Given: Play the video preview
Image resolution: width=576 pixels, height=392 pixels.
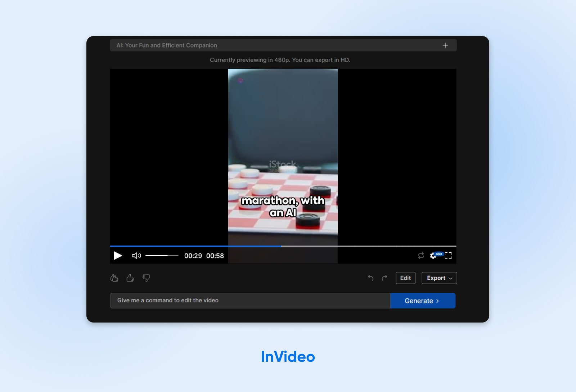Looking at the screenshot, I should click(118, 256).
